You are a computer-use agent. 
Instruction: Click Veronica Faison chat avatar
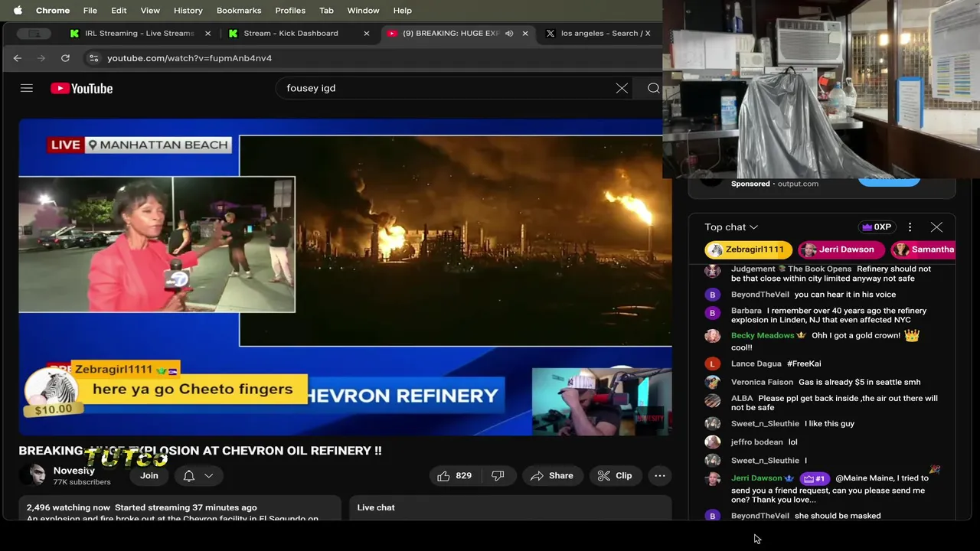[x=713, y=383]
